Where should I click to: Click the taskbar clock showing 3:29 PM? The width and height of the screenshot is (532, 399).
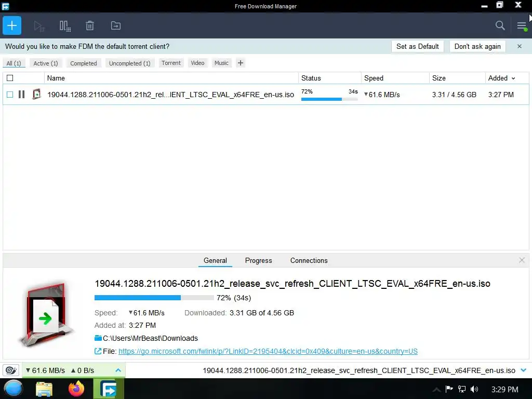(504, 389)
